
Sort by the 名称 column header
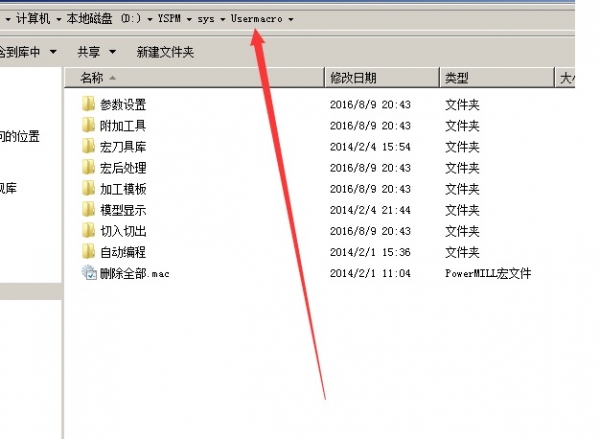(194, 78)
